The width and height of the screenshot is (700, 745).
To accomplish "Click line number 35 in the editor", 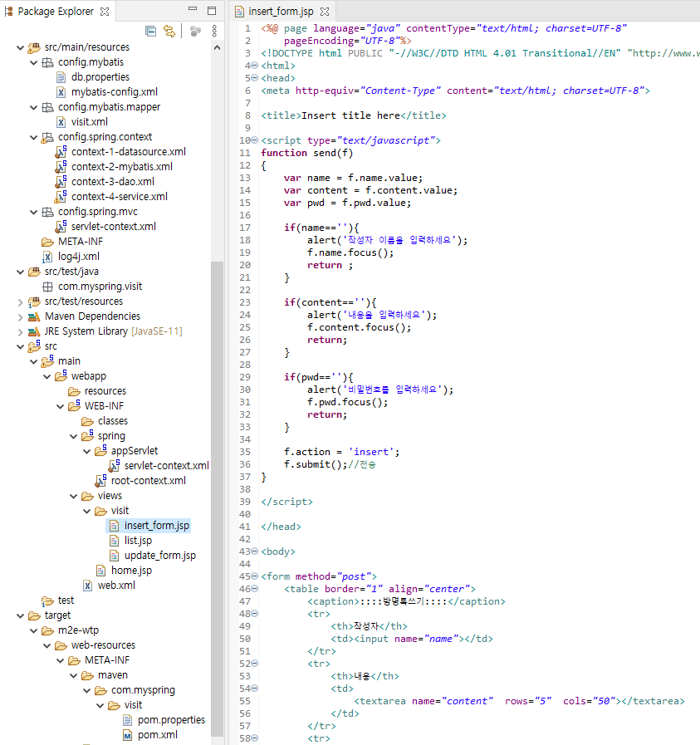I will pyautogui.click(x=245, y=452).
